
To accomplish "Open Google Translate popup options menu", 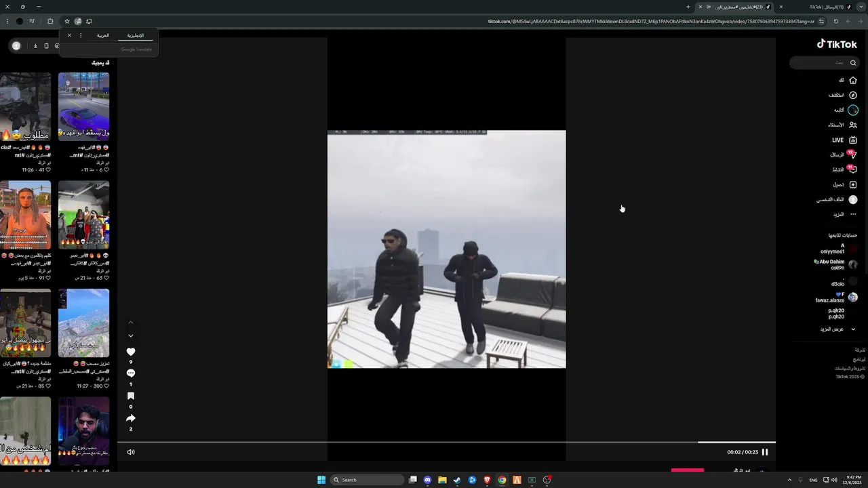I will 81,35.
